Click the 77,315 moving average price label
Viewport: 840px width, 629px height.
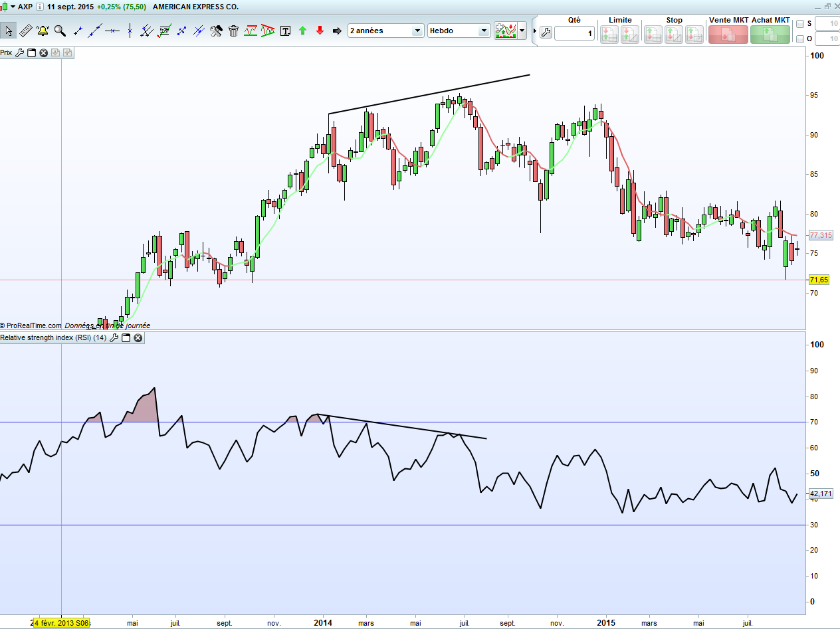click(x=821, y=236)
